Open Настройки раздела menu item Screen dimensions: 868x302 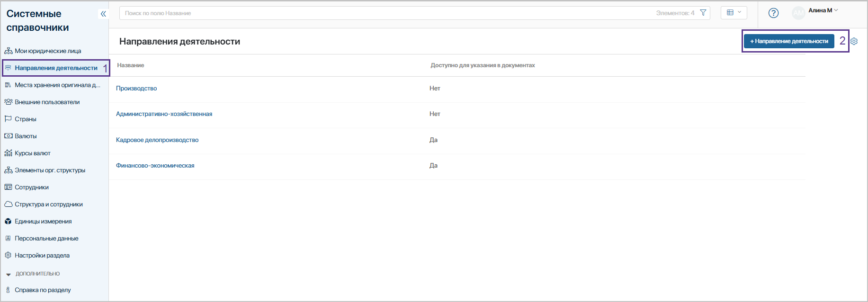[42, 256]
